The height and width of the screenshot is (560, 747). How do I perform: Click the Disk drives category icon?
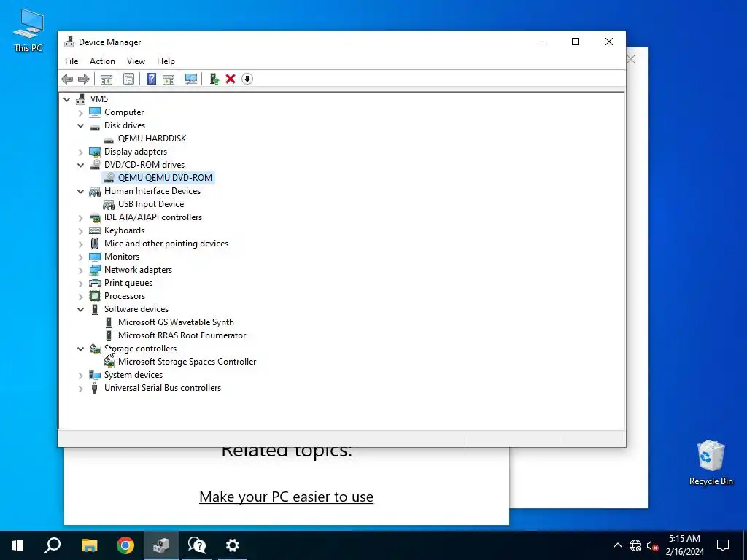pos(95,125)
